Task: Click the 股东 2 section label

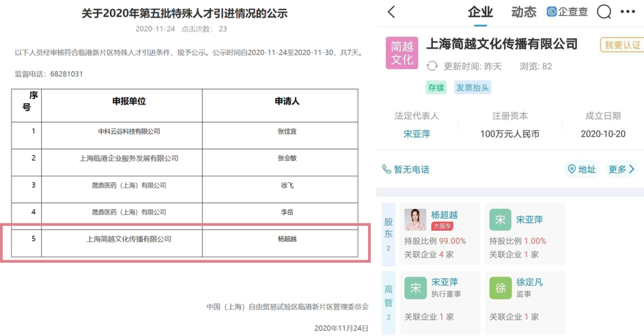Action: tap(389, 234)
